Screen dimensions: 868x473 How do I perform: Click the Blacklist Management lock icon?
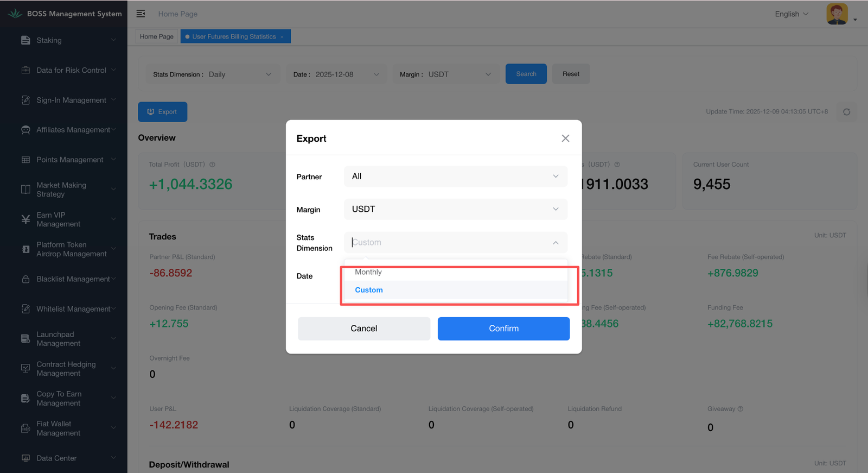[x=25, y=279]
